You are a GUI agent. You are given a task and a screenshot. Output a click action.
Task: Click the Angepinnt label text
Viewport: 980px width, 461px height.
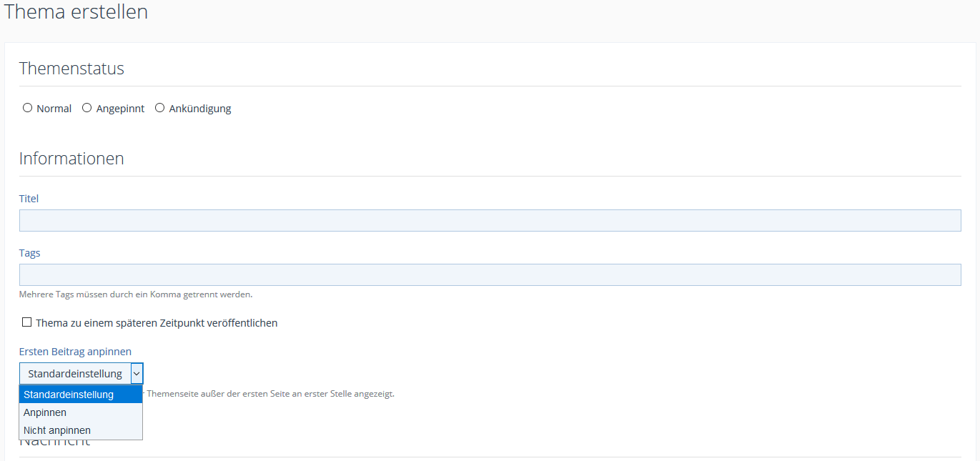[120, 109]
